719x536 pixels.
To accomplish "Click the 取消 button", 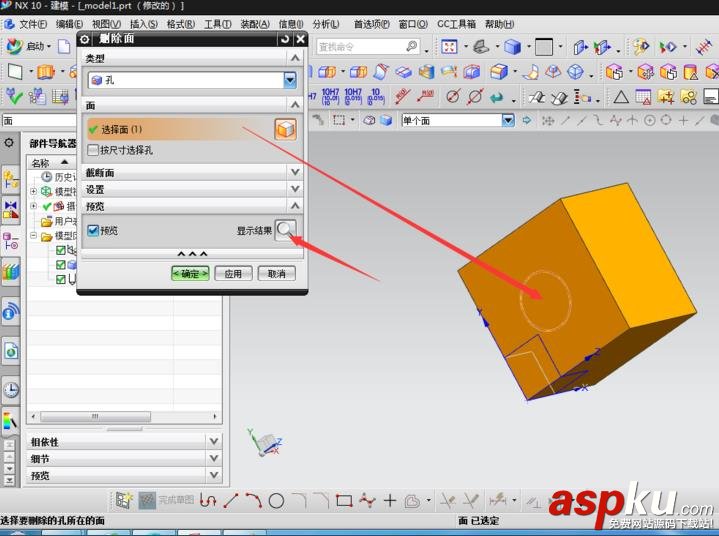I will [x=277, y=274].
